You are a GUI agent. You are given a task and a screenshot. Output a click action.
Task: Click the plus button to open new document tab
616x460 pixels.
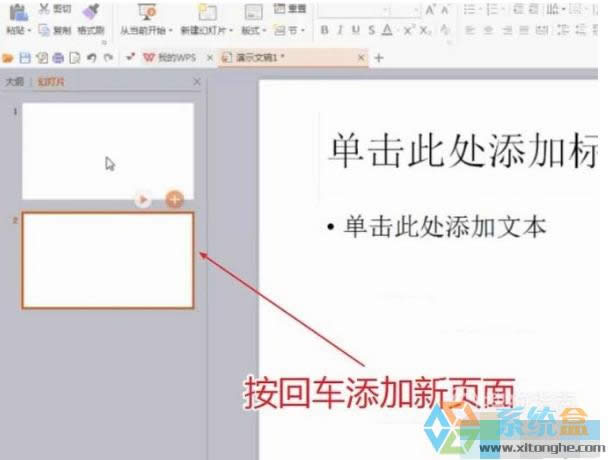(378, 58)
